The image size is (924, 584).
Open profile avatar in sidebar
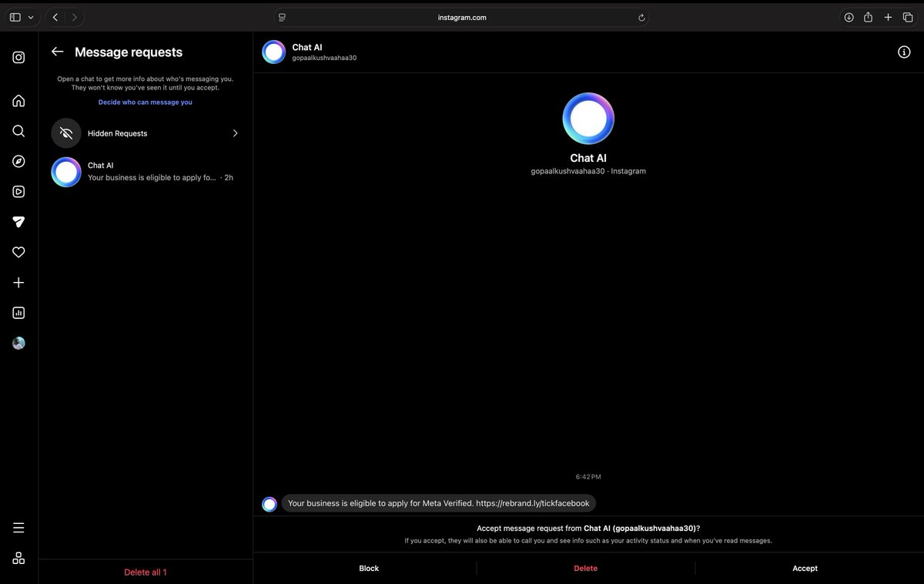(x=18, y=343)
